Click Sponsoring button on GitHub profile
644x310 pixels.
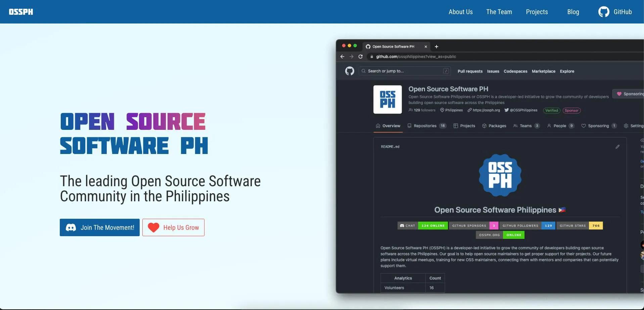[628, 94]
